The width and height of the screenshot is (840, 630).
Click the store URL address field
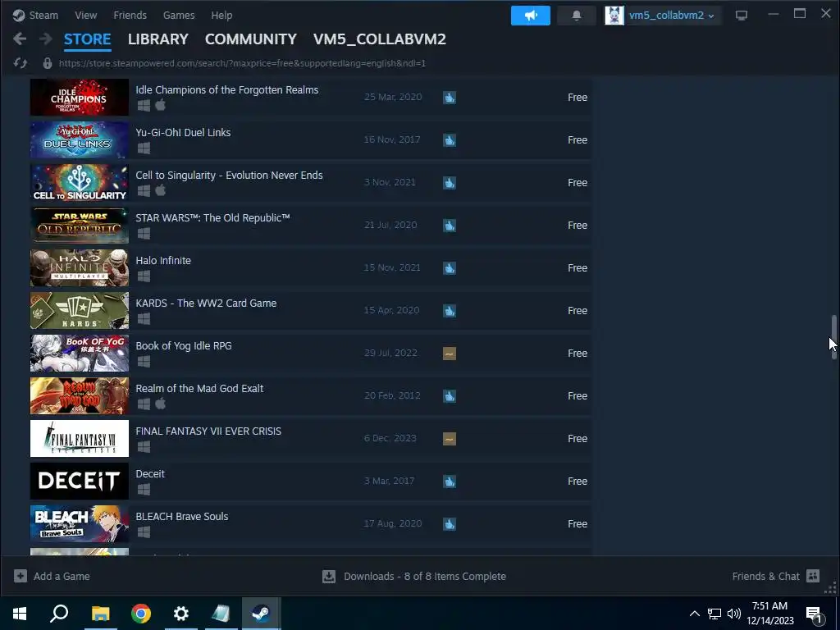point(242,63)
